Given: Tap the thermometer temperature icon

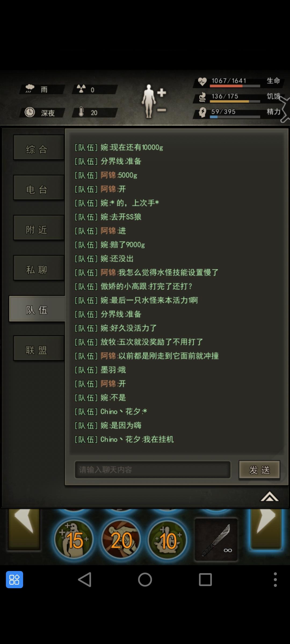Looking at the screenshot, I should pos(81,112).
